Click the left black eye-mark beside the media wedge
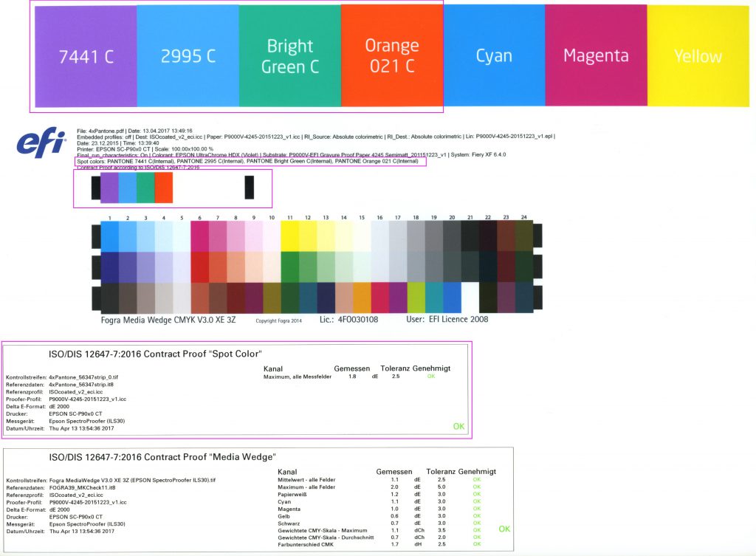 click(x=94, y=236)
